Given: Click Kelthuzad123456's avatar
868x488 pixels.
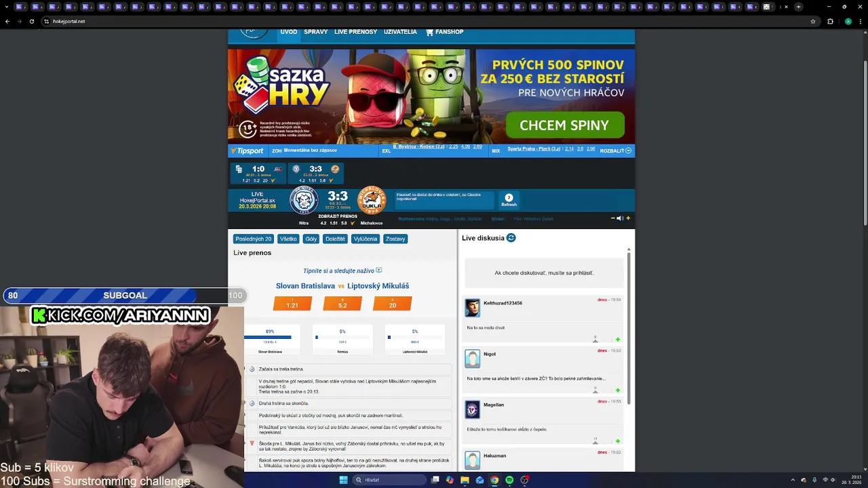Looking at the screenshot, I should click(x=472, y=308).
